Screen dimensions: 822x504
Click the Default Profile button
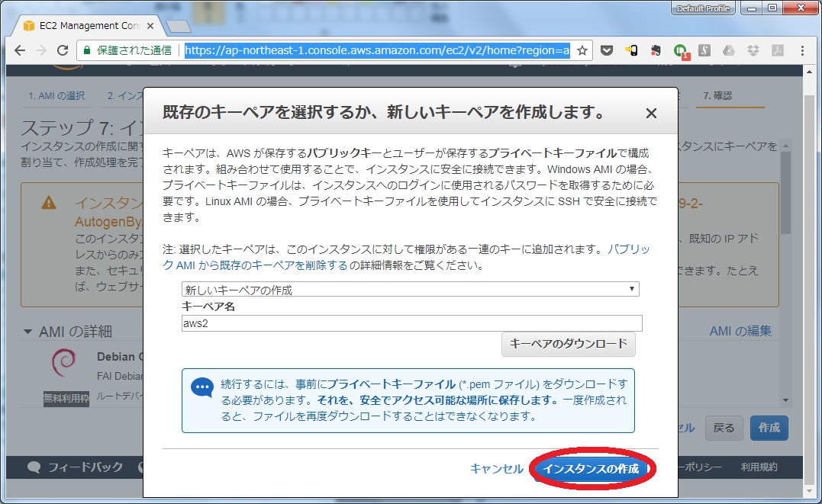[x=703, y=8]
